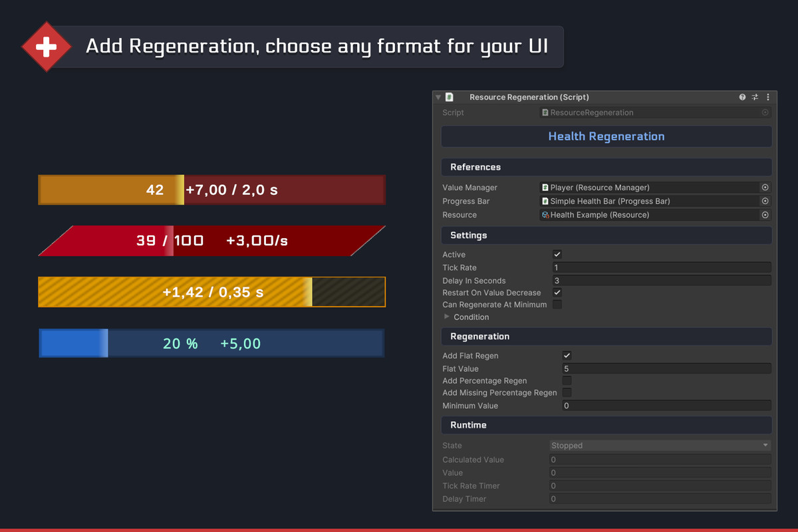798x532 pixels.
Task: Uncheck the Active checkbox
Action: pos(557,254)
